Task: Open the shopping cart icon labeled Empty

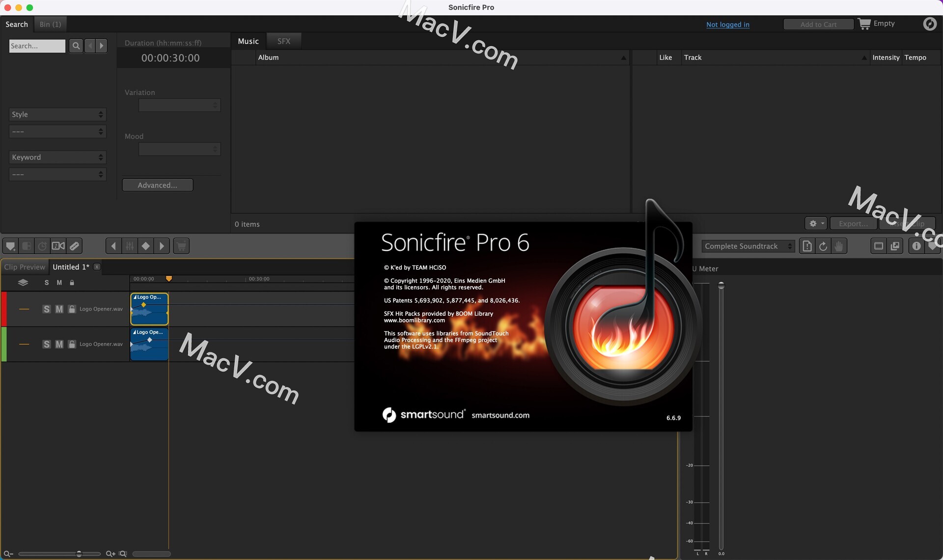Action: click(864, 24)
